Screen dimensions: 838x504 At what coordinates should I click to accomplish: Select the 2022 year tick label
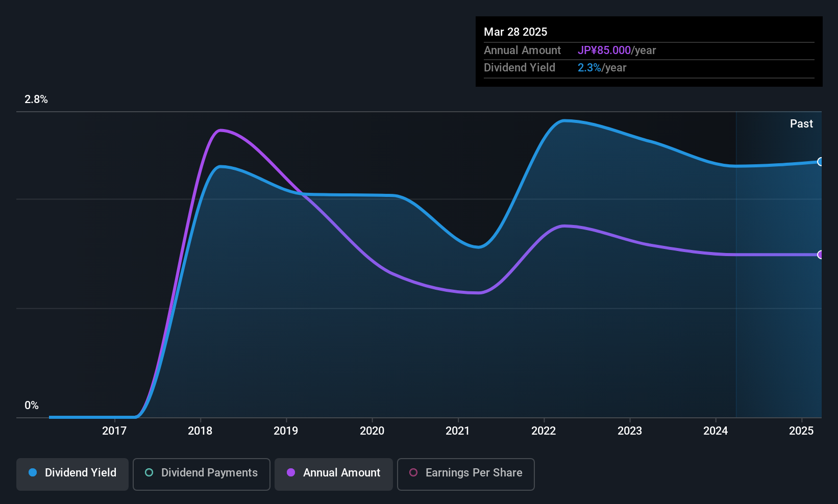544,431
